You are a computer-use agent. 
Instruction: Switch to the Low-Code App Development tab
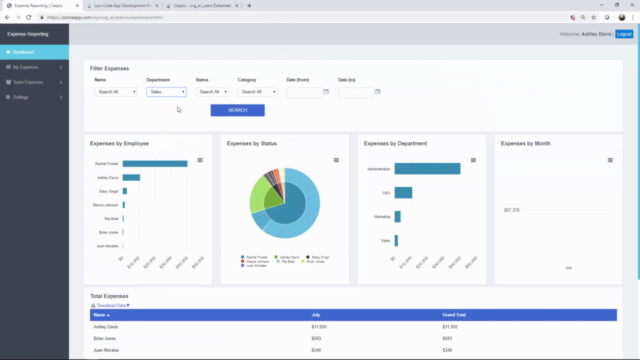(122, 6)
